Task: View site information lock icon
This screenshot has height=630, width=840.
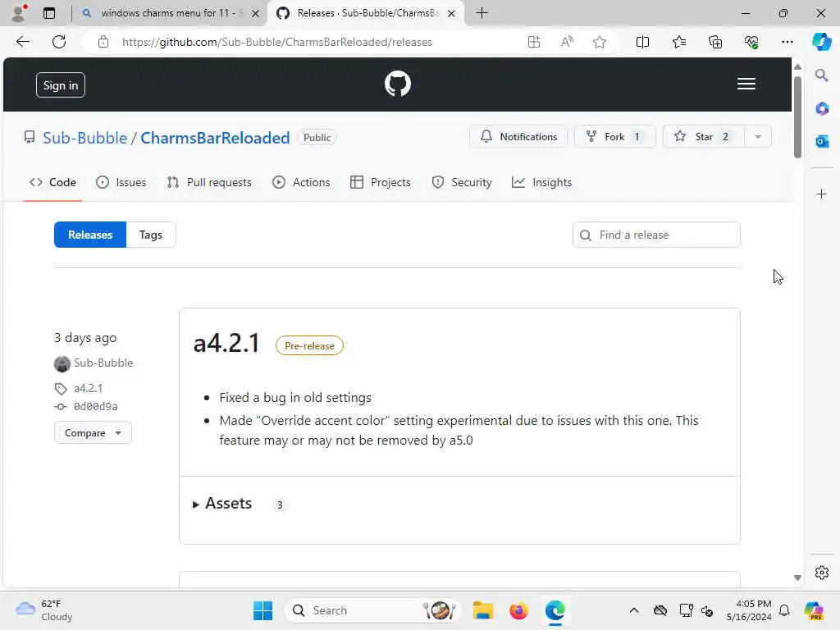Action: click(x=103, y=42)
